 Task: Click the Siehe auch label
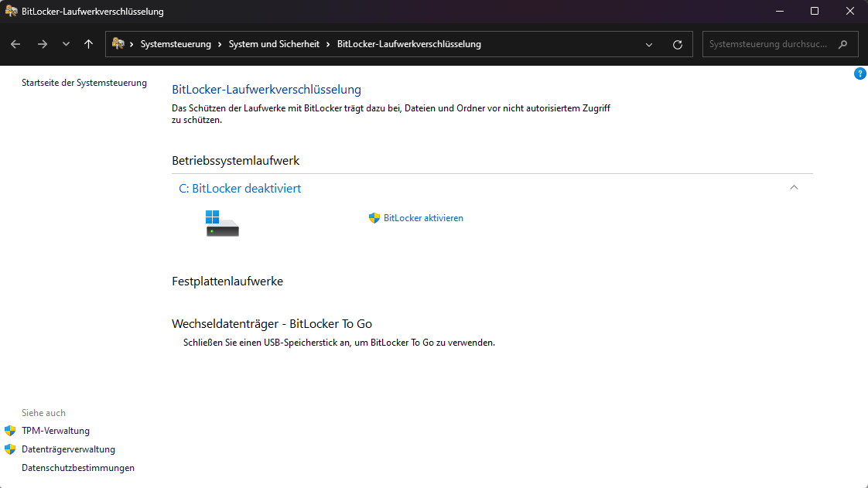pyautogui.click(x=43, y=413)
